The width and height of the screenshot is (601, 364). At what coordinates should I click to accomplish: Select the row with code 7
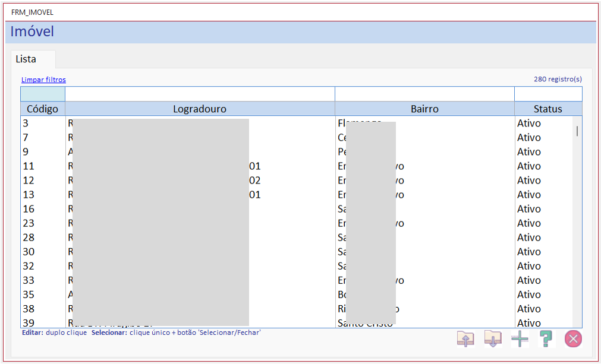tap(297, 137)
